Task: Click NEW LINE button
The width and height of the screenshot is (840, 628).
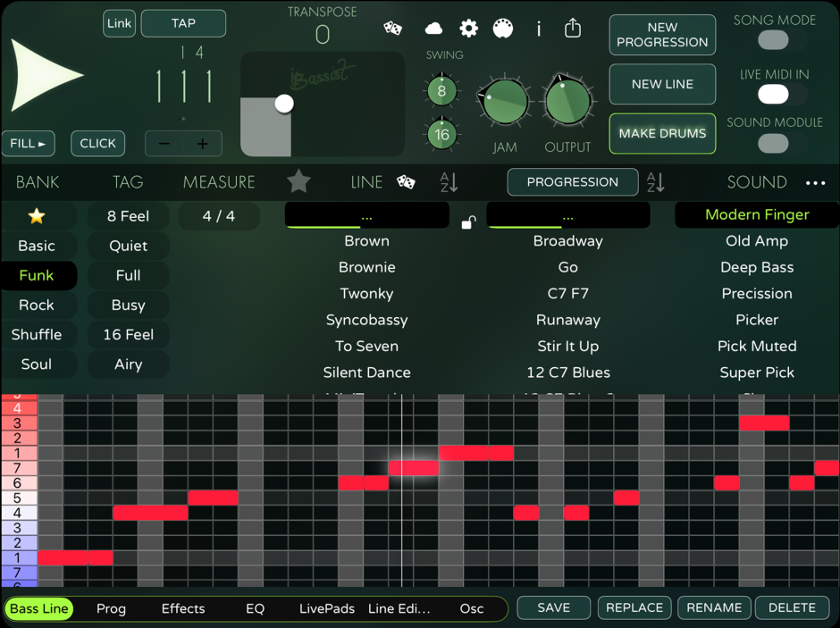Action: pos(662,84)
